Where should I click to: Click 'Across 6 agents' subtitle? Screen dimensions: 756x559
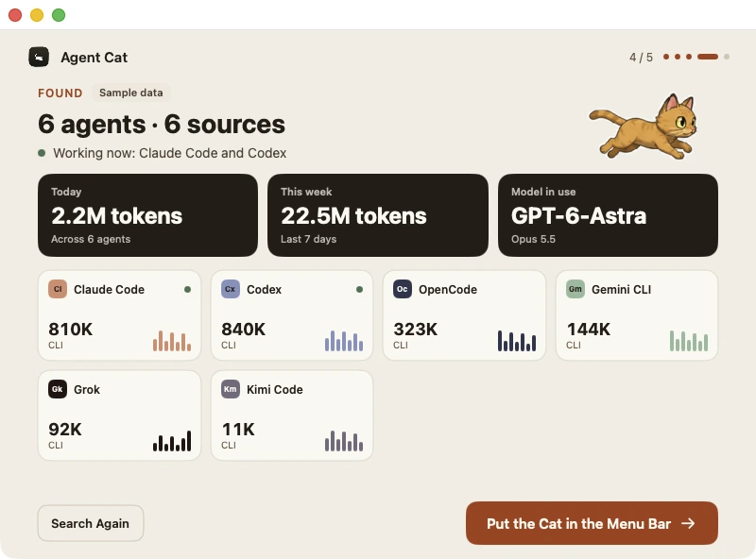91,239
